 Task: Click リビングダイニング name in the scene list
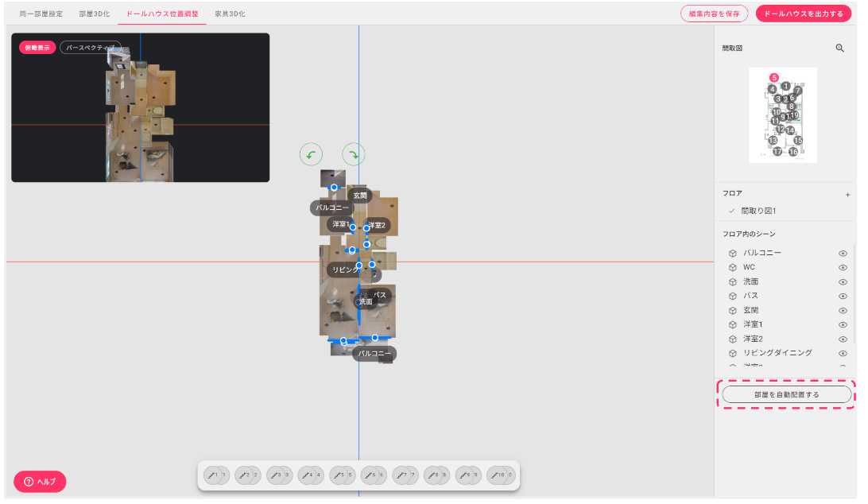[x=777, y=353]
